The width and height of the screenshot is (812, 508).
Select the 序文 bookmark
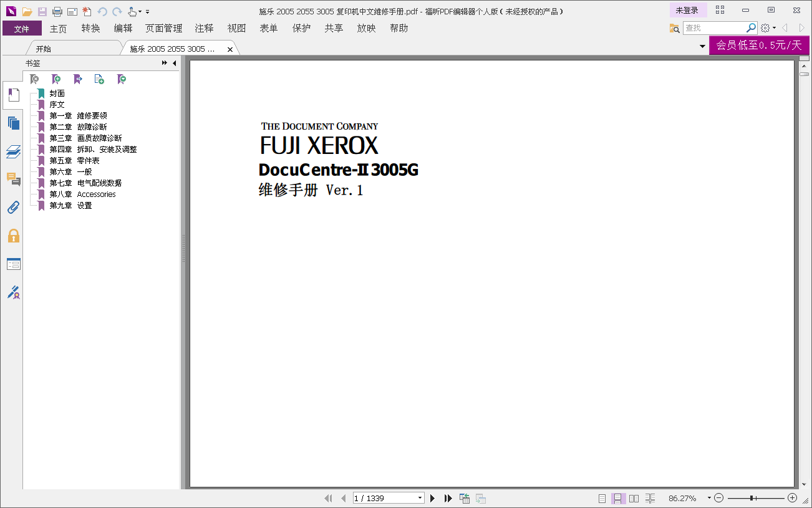[x=57, y=105]
